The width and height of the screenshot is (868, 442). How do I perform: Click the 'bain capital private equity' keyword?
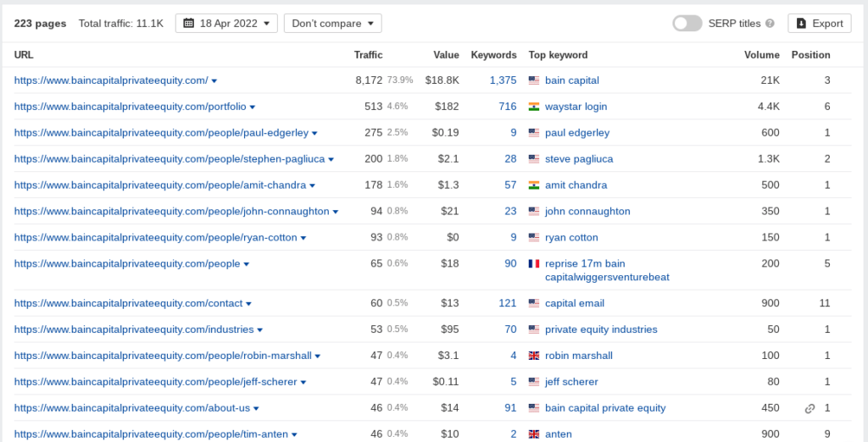[605, 408]
